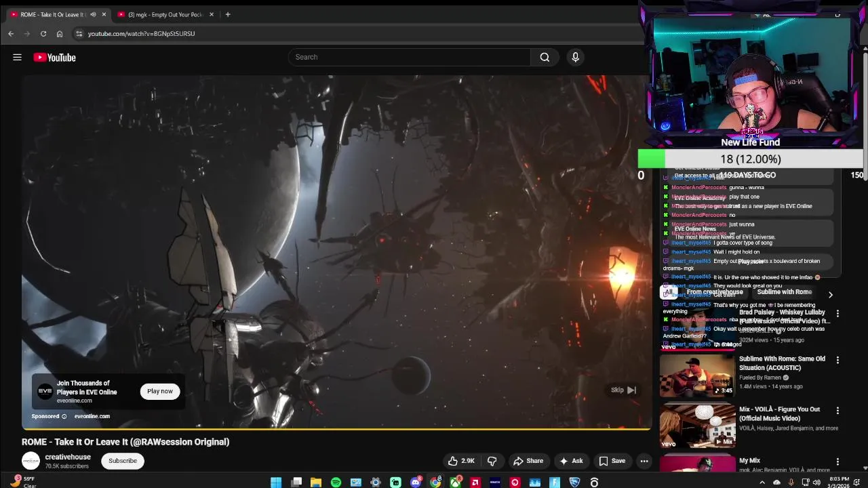The width and height of the screenshot is (868, 488).
Task: Open options menu for Sublime With Rome video
Action: point(837,360)
